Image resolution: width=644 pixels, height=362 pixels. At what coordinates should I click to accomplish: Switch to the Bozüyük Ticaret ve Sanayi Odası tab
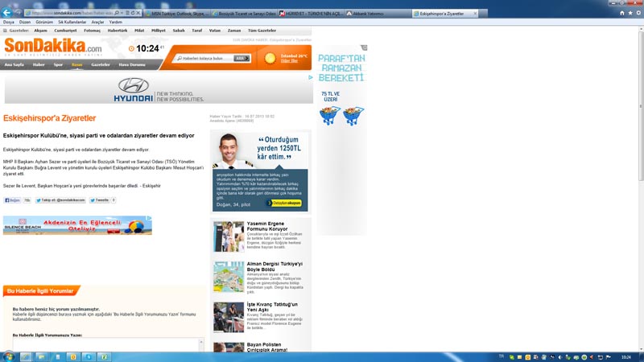click(x=245, y=14)
